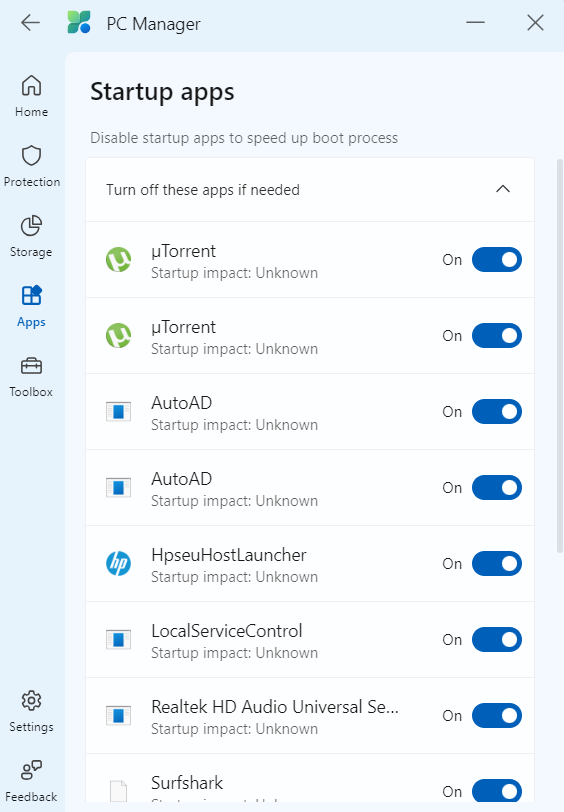Disable HpseuHostLauncher startup toggle
564x812 pixels.
[497, 563]
